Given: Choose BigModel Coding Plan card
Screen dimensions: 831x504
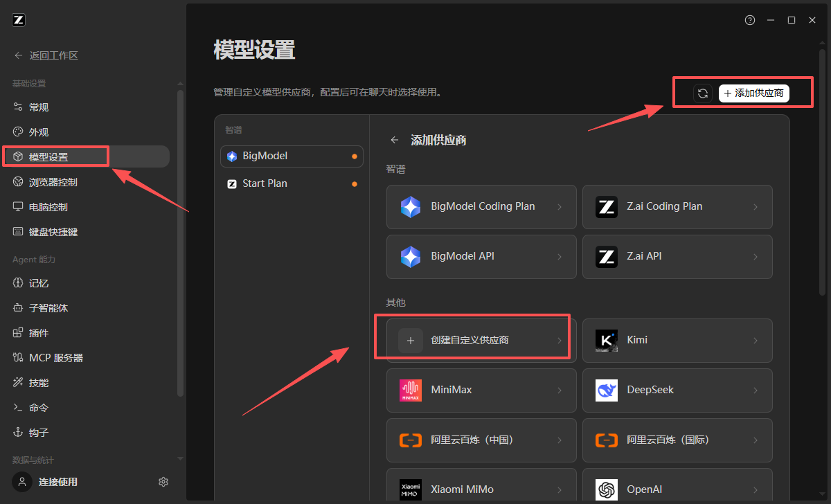Looking at the screenshot, I should tap(481, 207).
